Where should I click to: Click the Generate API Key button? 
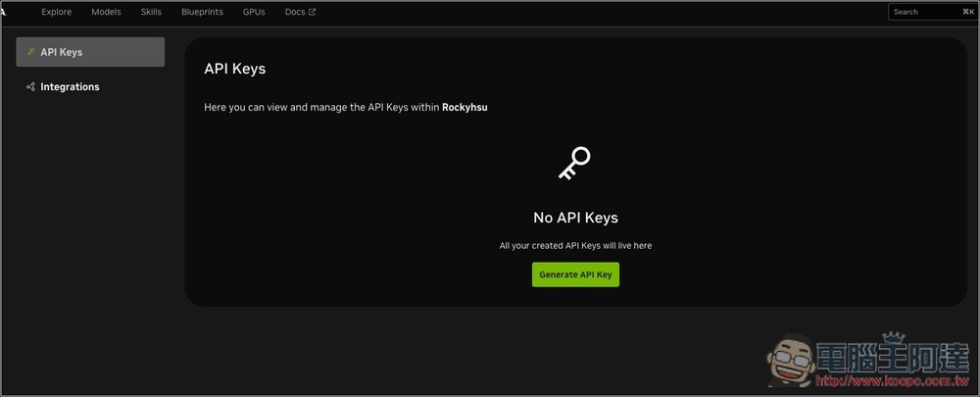[575, 274]
